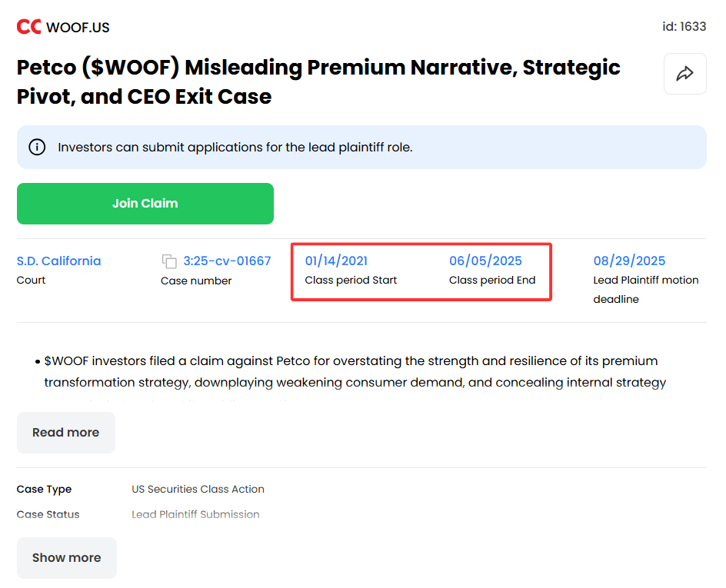This screenshot has width=726, height=588.
Task: Open case number 3:25-cv-01667 link
Action: (227, 261)
